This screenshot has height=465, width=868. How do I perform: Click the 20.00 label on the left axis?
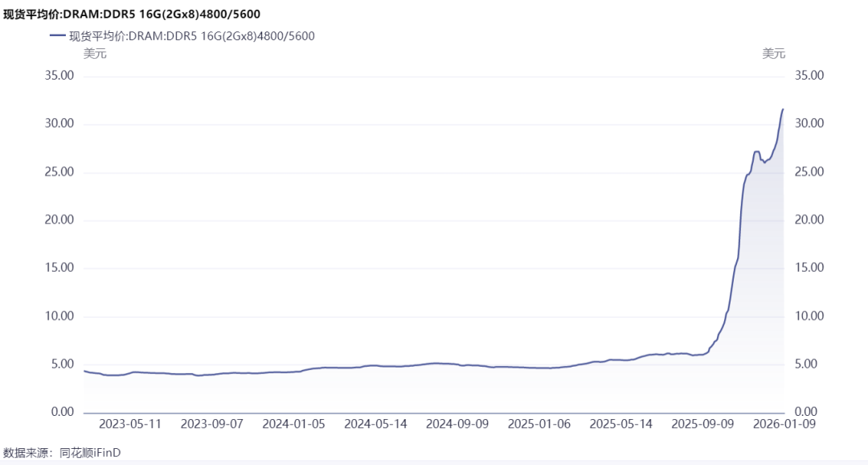click(x=59, y=220)
